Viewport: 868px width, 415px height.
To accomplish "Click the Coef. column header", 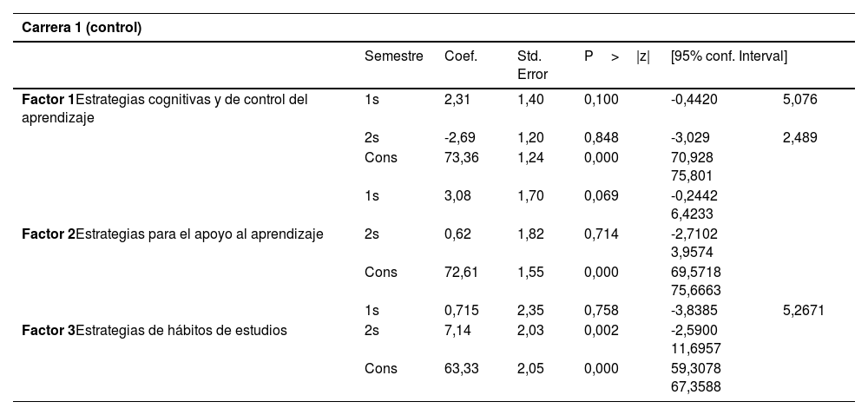I will [461, 56].
